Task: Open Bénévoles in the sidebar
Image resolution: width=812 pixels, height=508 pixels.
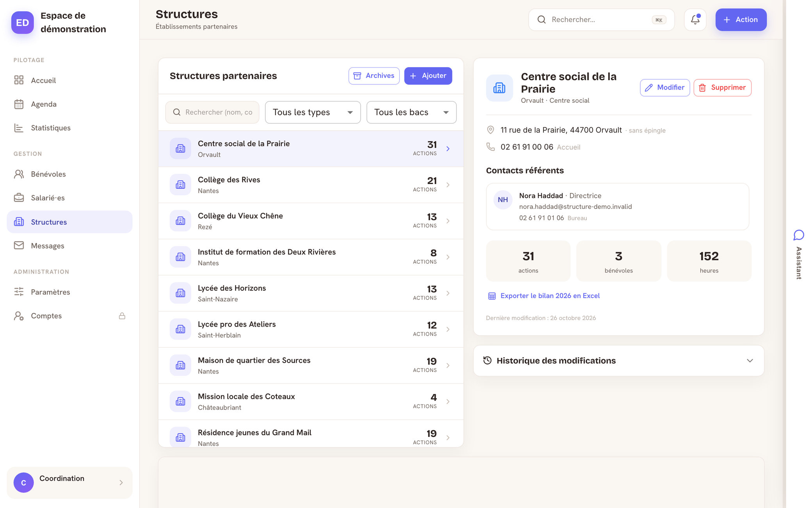Action: (69, 174)
